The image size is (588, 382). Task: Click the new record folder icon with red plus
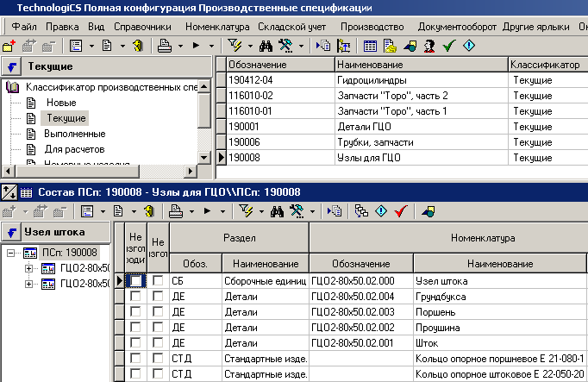tap(9, 46)
